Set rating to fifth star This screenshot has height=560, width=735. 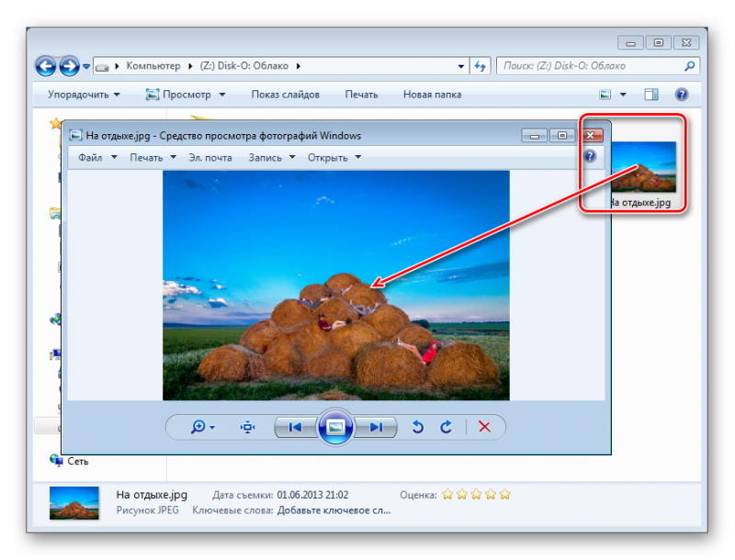[x=504, y=495]
